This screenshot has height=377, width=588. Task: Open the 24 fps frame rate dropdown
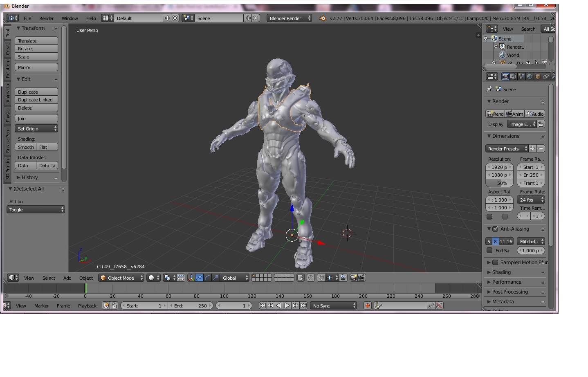point(531,200)
